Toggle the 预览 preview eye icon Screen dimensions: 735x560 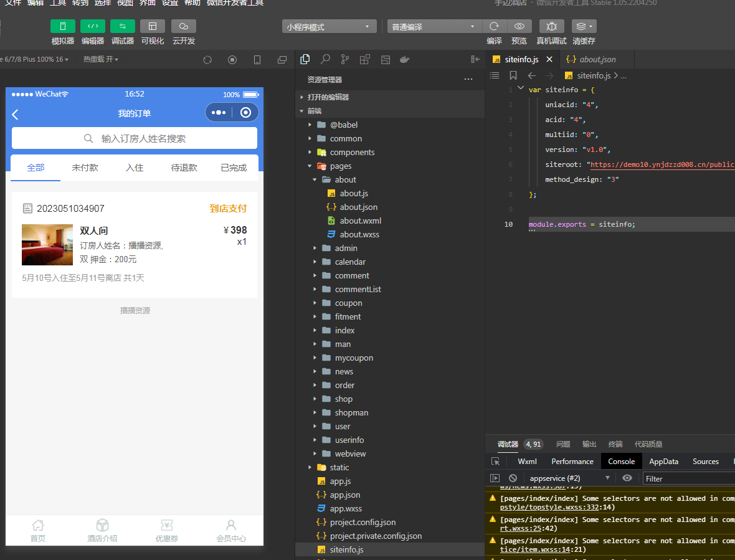coord(519,26)
